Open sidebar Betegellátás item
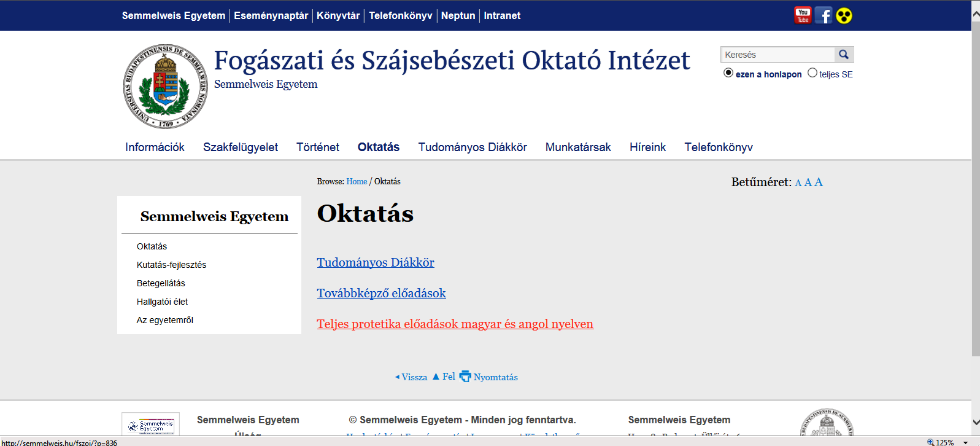The image size is (980, 446). pos(161,283)
